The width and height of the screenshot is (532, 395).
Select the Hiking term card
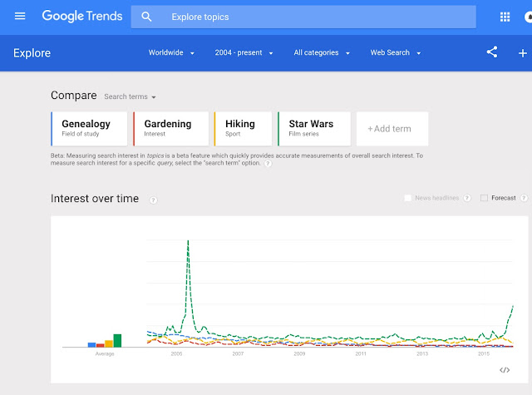coord(243,129)
